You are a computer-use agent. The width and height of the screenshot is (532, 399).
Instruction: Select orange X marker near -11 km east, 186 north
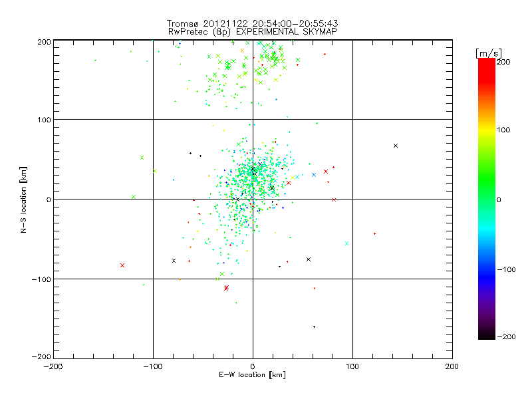[242, 51]
